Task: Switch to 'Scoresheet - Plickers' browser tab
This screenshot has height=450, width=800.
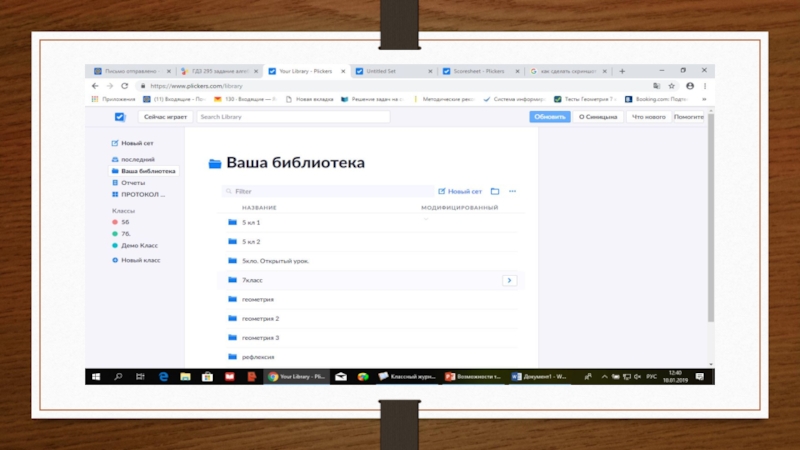Action: (x=480, y=71)
